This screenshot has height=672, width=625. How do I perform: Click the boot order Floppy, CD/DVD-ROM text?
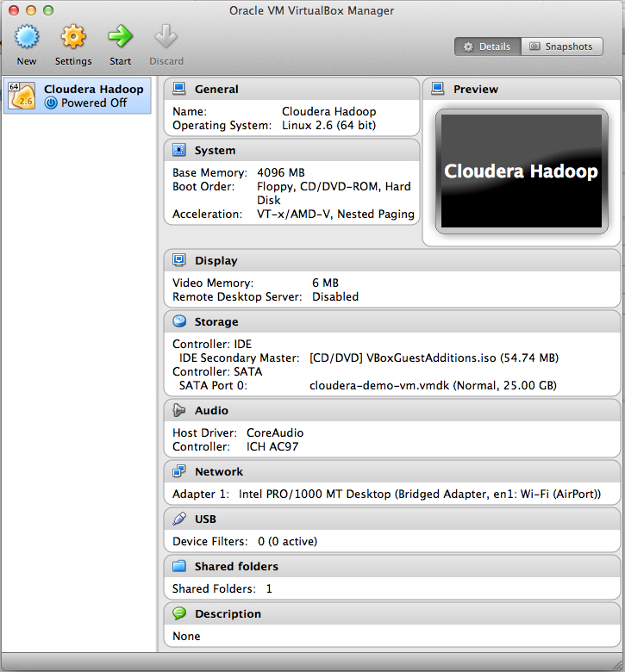334,193
